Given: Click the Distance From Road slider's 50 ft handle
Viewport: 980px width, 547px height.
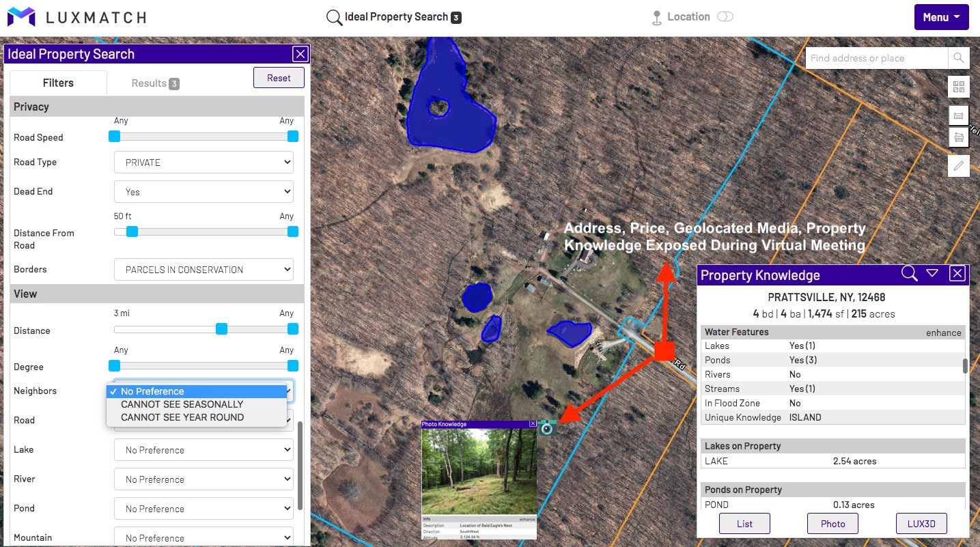Looking at the screenshot, I should 132,232.
